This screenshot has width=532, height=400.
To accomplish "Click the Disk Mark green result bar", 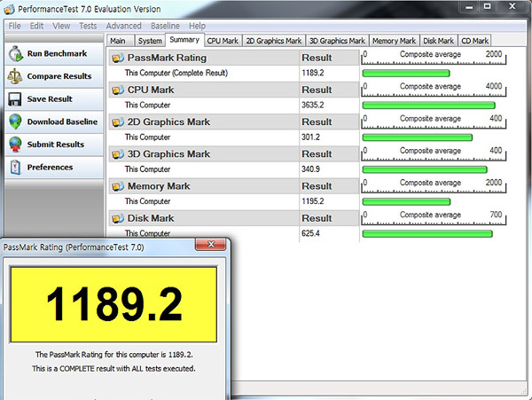I will (427, 234).
